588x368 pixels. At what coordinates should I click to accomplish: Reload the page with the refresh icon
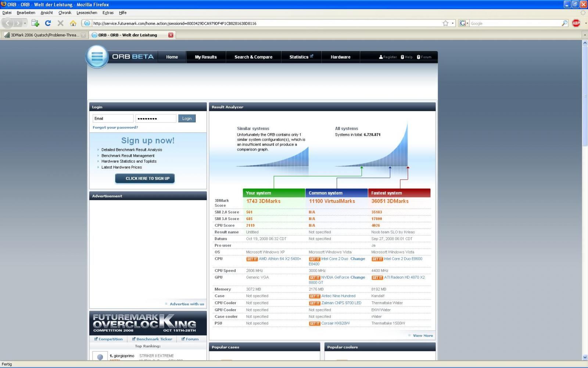[48, 23]
